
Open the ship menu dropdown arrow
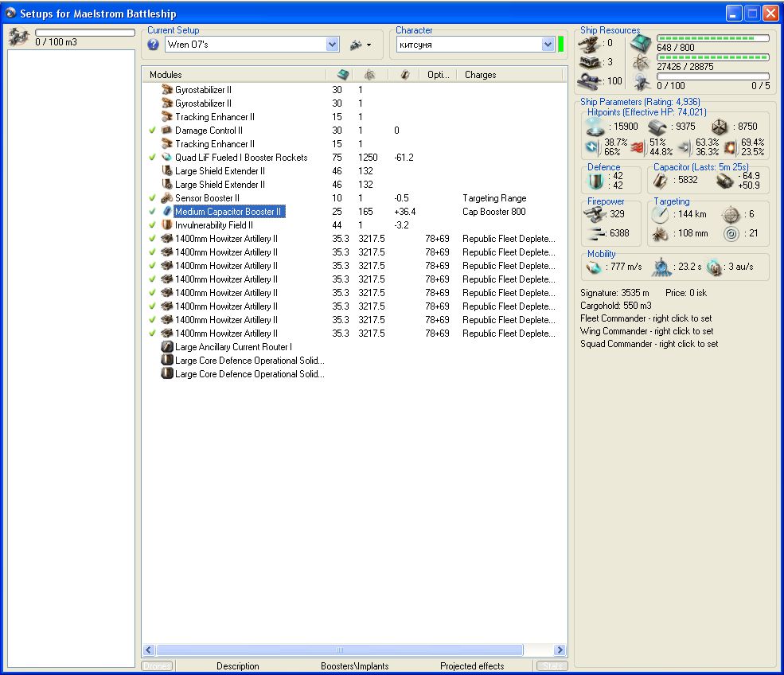pyautogui.click(x=369, y=45)
